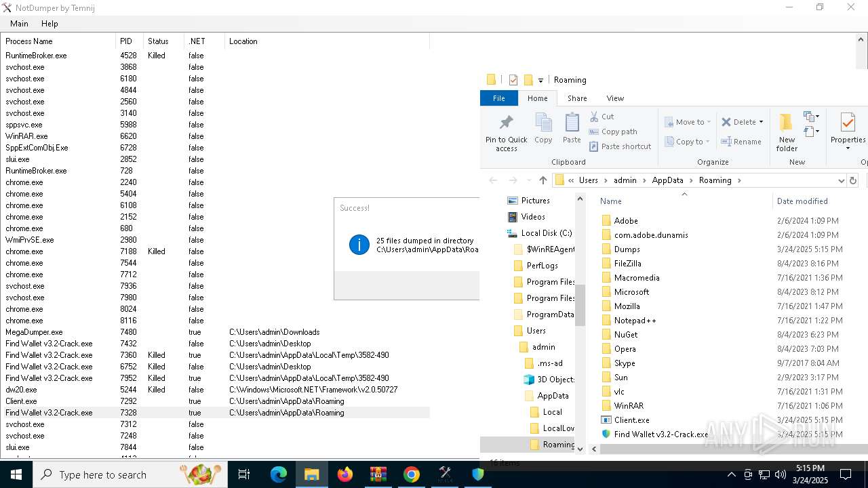
Task: Open the Help menu in NotDumper
Action: [50, 24]
